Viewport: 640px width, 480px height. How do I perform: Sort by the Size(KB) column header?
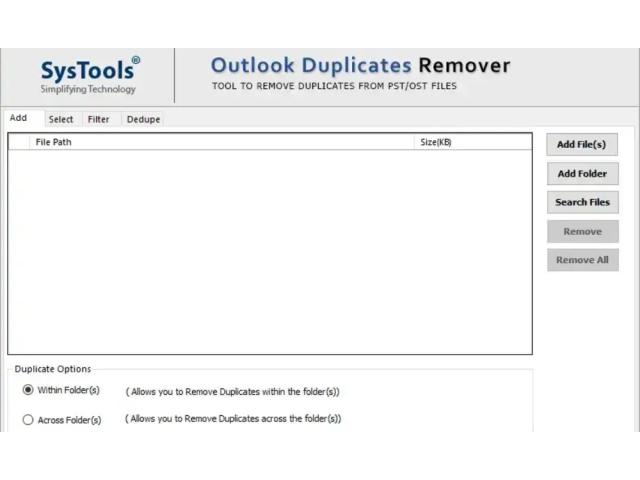tap(473, 142)
